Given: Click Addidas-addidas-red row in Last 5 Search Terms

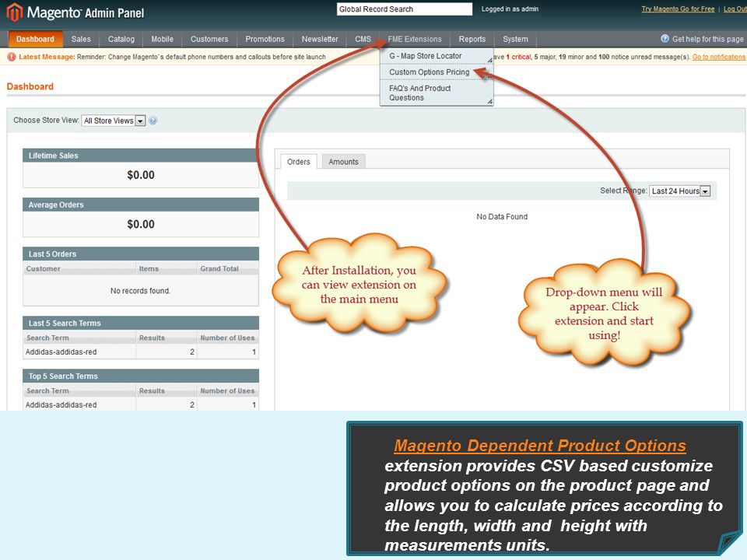Looking at the screenshot, I should pos(141,352).
